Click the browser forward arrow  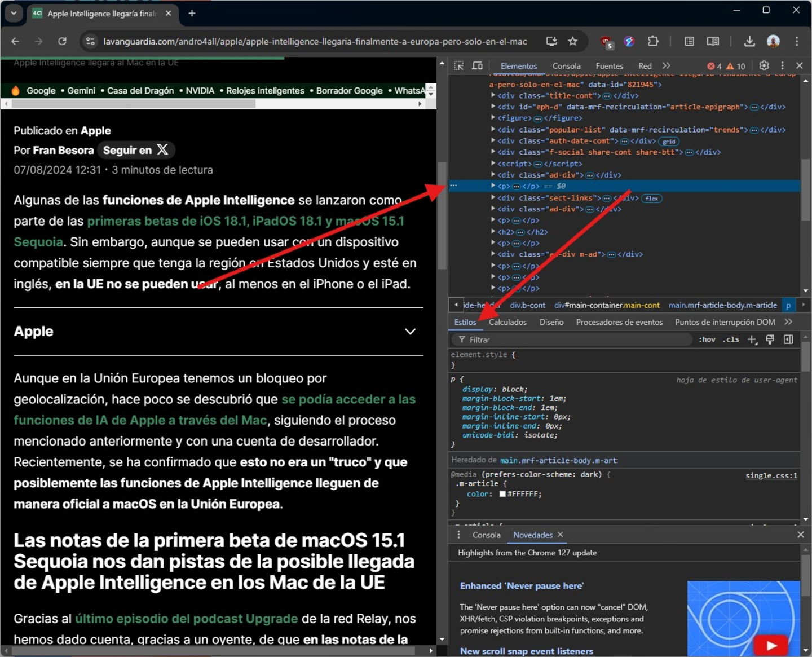[x=38, y=41]
